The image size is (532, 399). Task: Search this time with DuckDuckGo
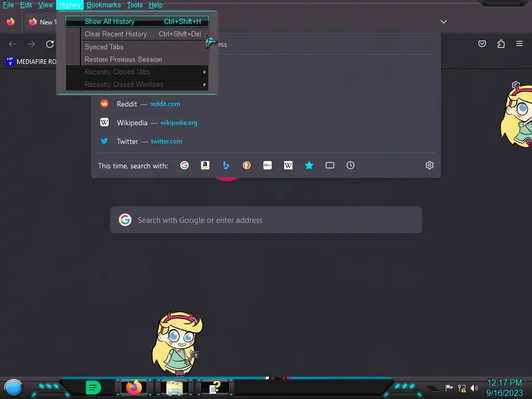(247, 165)
